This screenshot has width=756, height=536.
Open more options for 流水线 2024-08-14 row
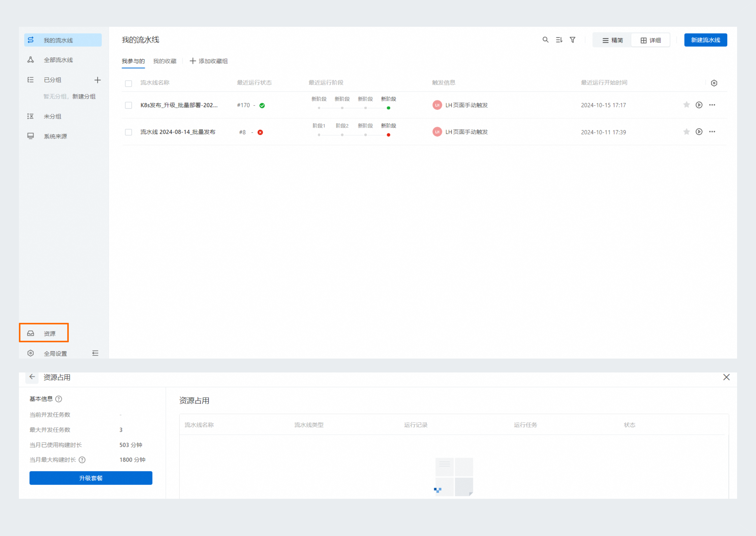pos(712,132)
